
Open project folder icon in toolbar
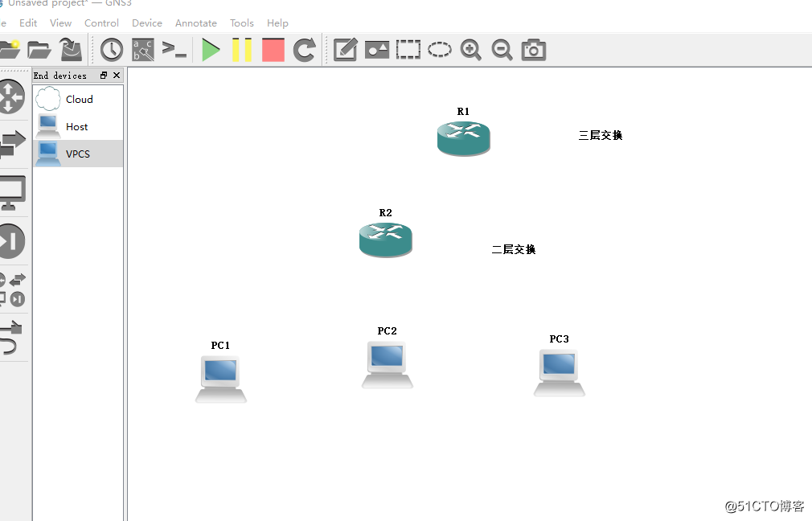(39, 50)
